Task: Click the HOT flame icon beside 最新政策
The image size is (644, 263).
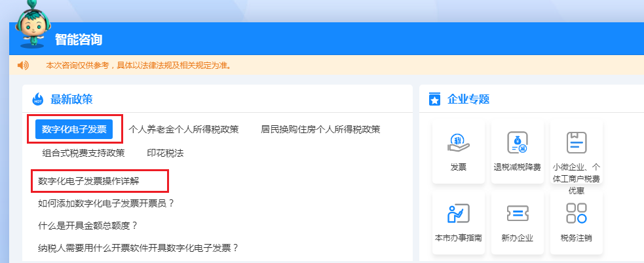Action: (38, 99)
